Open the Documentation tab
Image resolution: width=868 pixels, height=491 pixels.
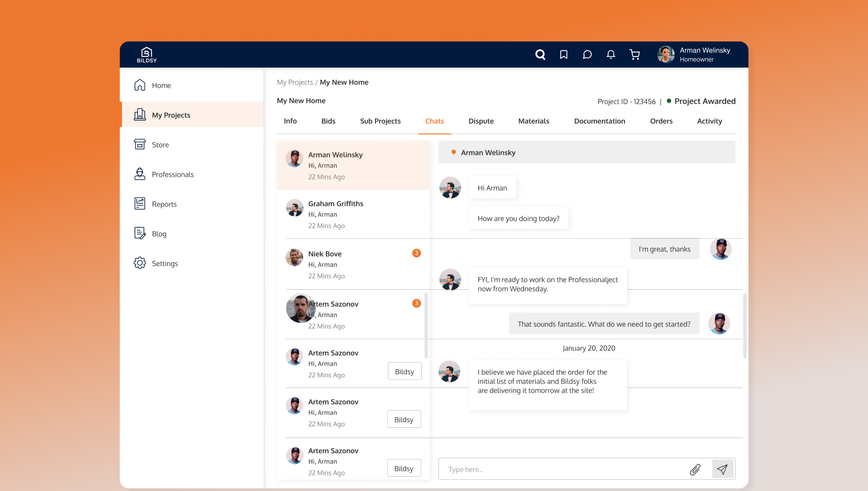coord(599,121)
